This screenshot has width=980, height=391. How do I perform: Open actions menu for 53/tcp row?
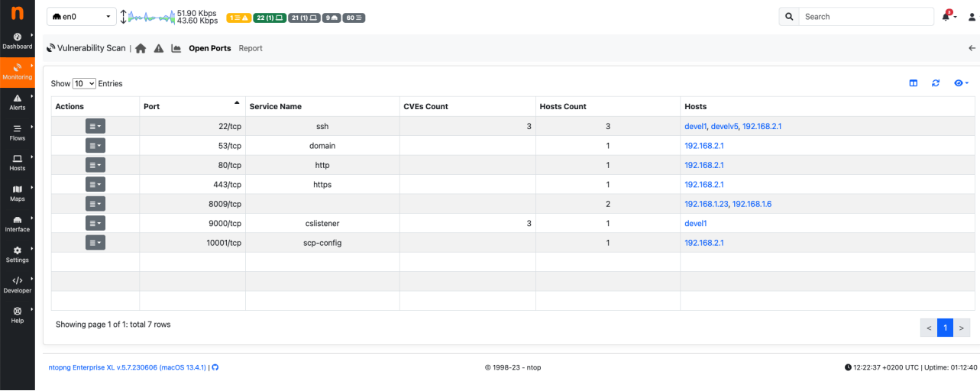click(x=95, y=146)
